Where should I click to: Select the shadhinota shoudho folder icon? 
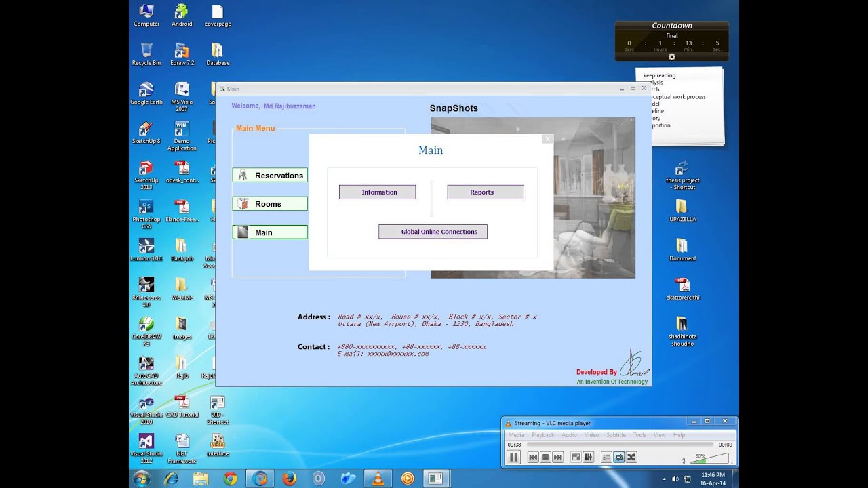[683, 332]
